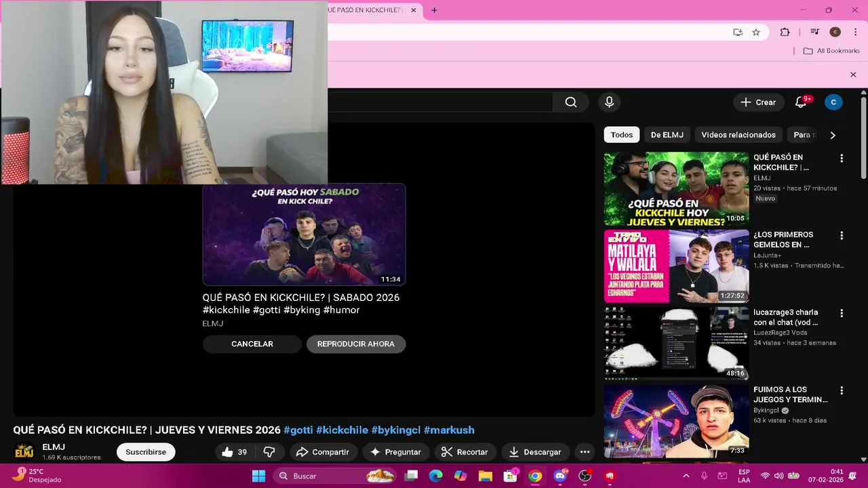
Task: Open the MATILAYA Y WALALA thumbnail
Action: 676,266
